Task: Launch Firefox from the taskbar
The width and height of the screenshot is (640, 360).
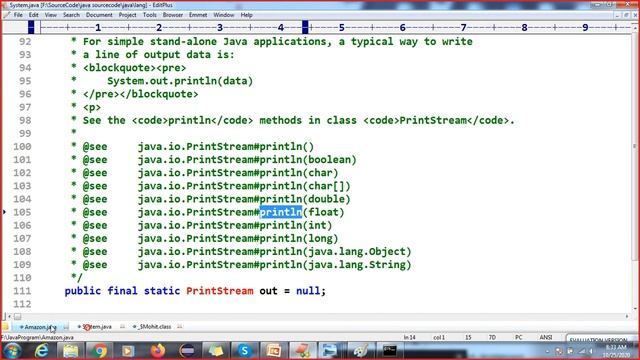Action: coord(158,351)
